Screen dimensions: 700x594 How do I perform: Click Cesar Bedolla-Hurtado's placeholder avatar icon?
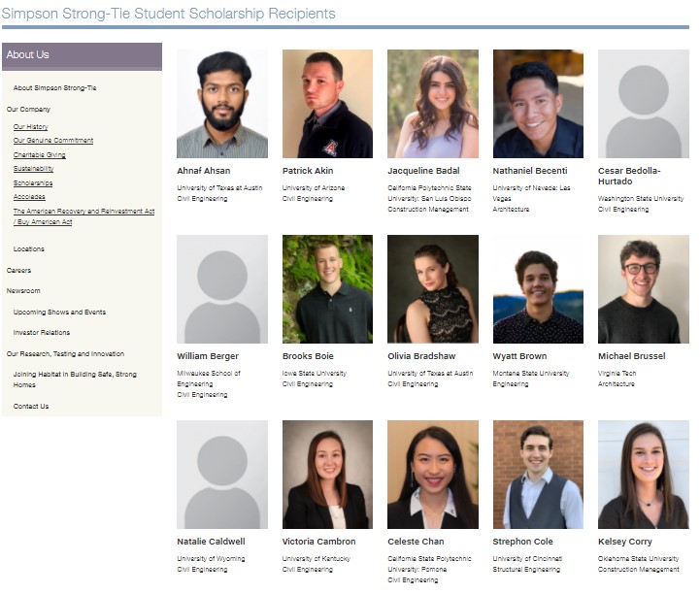click(x=644, y=104)
